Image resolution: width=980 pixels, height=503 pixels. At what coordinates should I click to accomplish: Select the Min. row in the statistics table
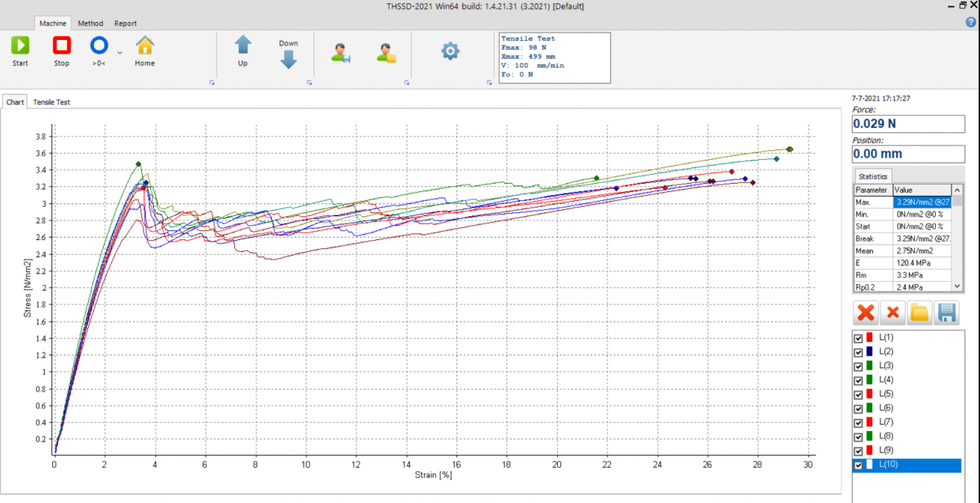[x=902, y=214]
